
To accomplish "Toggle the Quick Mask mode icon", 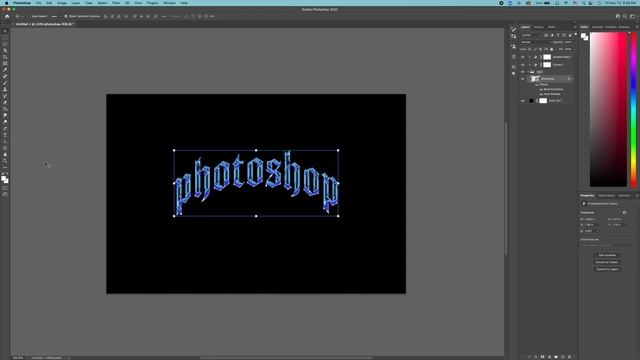I will [5, 188].
